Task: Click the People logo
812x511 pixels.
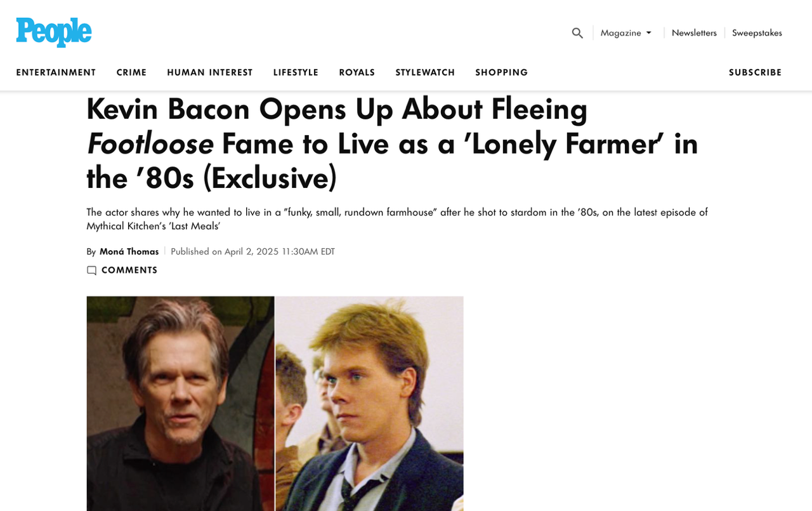Action: 54,32
